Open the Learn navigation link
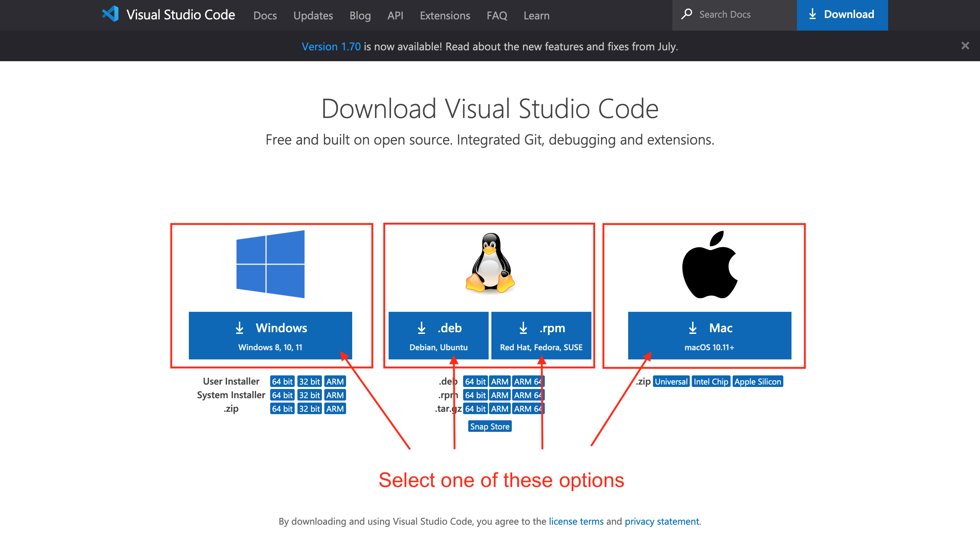980x542 pixels. click(536, 15)
